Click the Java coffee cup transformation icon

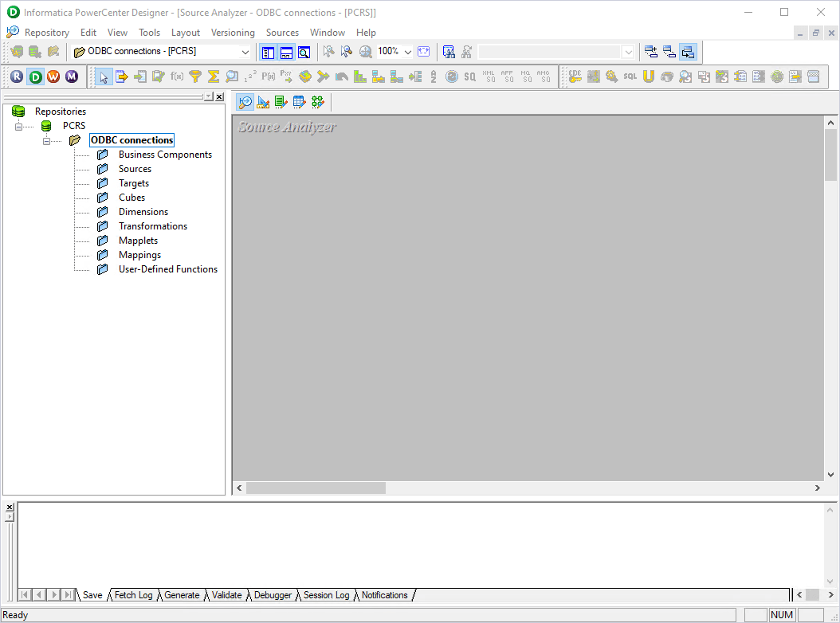click(667, 76)
